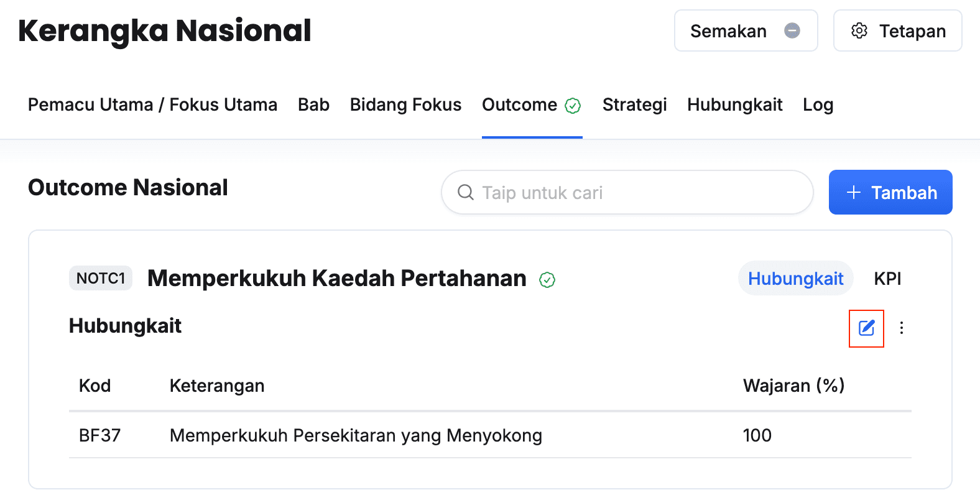980x500 pixels.
Task: Click the edit pencil icon for Hubungkait
Action: coord(866,328)
